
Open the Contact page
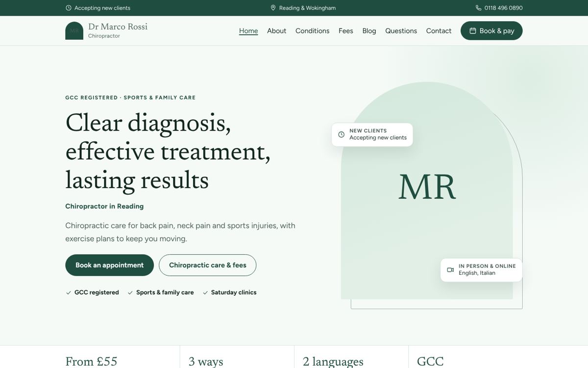(439, 31)
